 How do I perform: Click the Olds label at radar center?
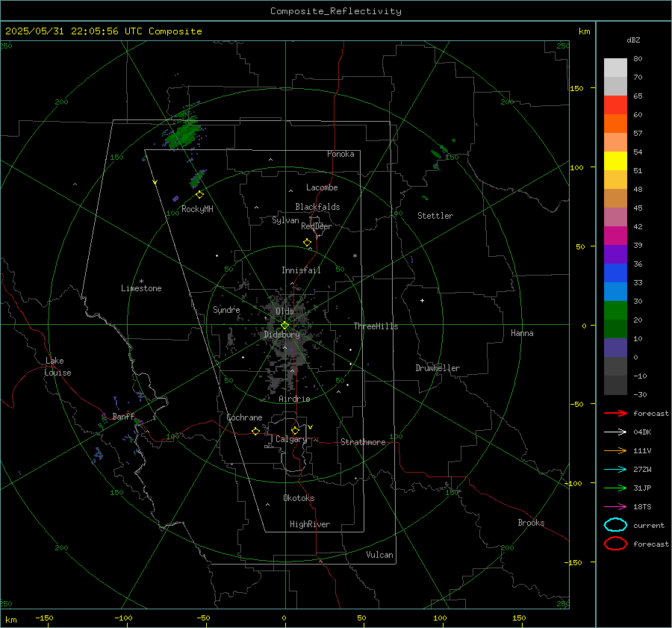click(x=284, y=311)
